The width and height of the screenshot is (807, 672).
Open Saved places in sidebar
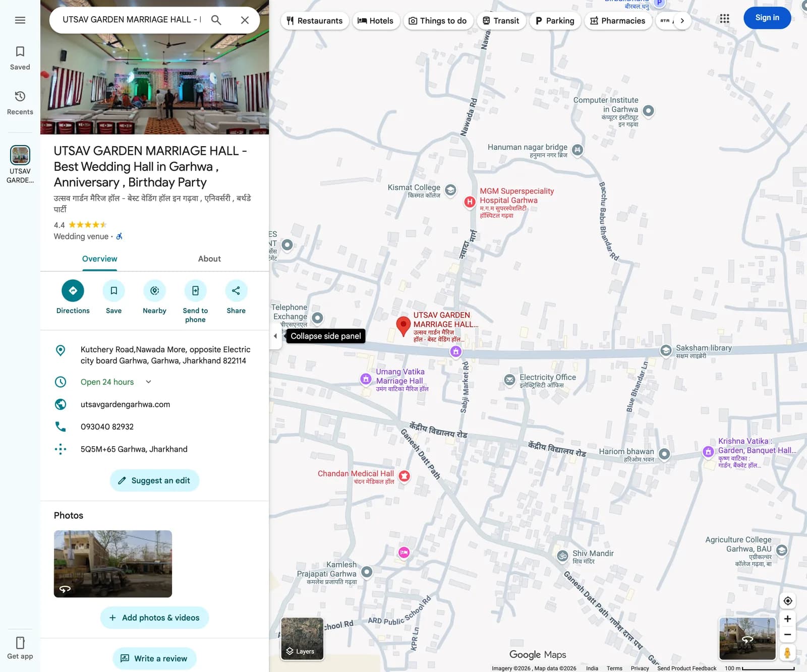[20, 58]
